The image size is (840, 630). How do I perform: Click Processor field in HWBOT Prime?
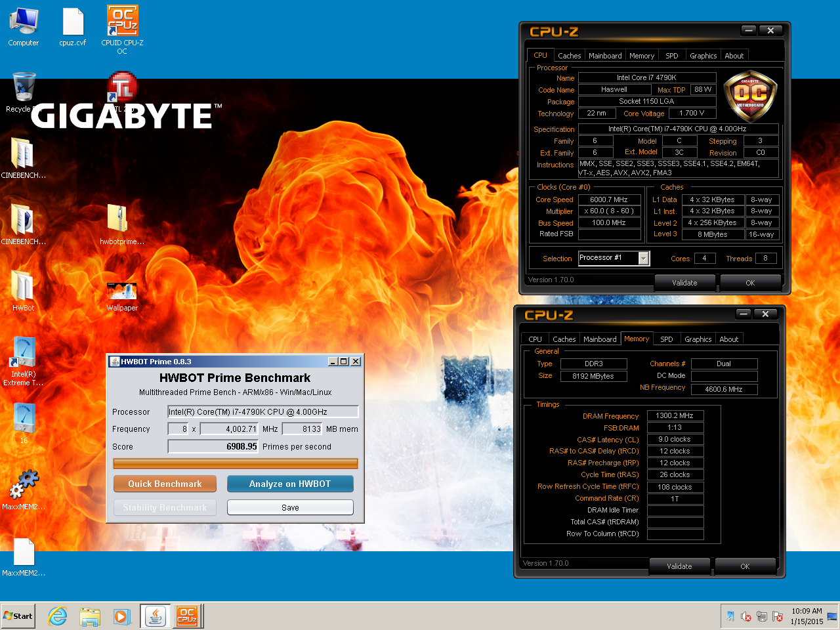pyautogui.click(x=263, y=411)
